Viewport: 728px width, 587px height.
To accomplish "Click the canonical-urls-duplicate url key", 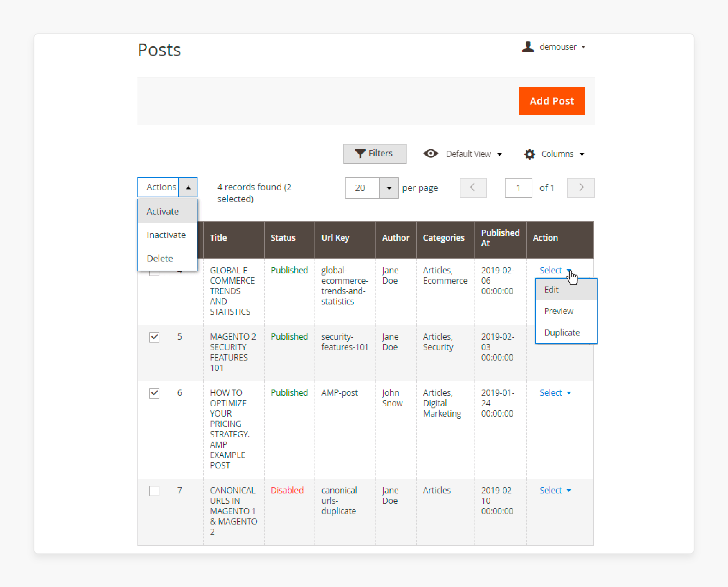I will (x=340, y=500).
